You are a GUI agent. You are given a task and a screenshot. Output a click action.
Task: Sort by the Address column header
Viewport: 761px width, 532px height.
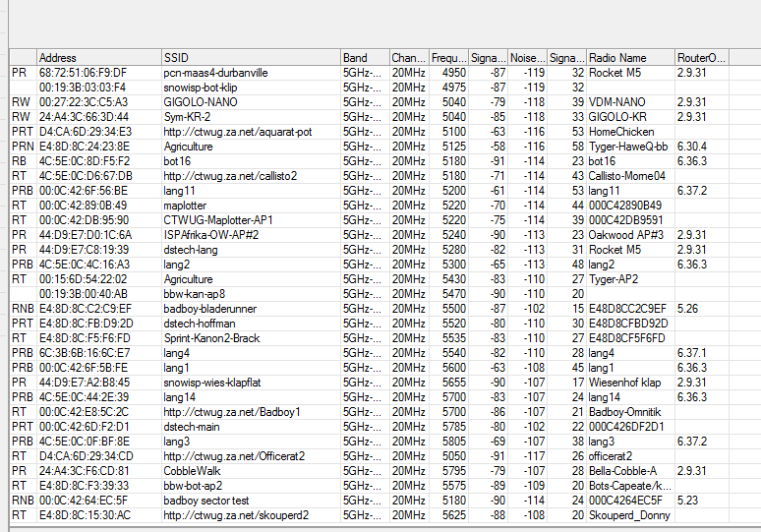(x=98, y=58)
